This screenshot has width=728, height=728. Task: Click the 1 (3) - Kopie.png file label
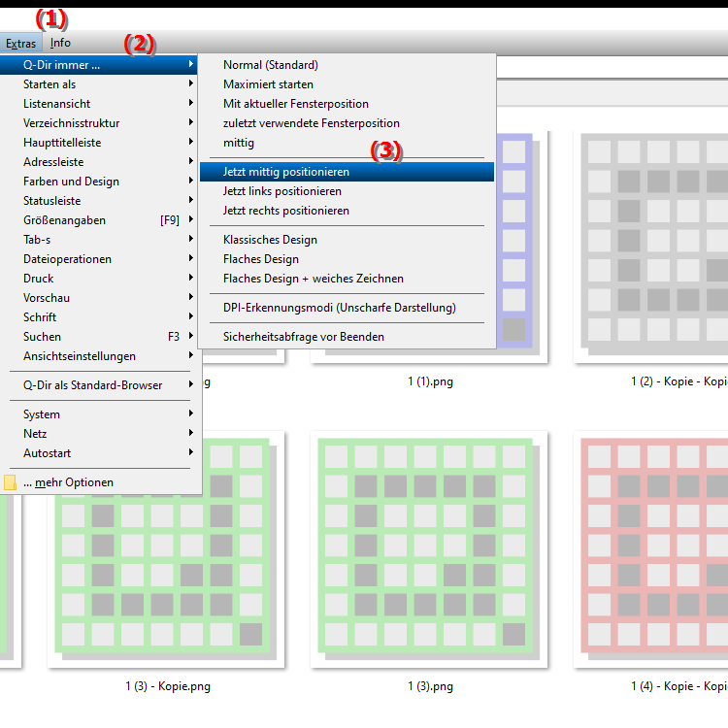point(168,686)
